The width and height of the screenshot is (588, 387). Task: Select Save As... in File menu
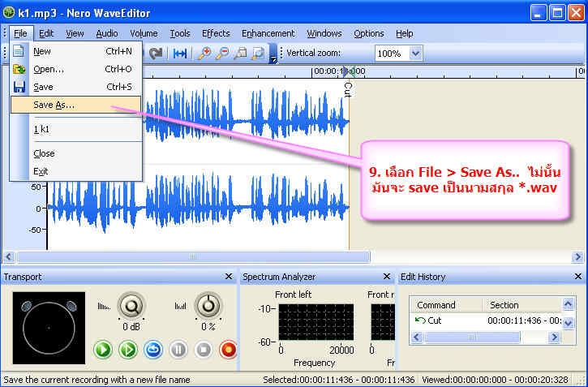tap(76, 105)
